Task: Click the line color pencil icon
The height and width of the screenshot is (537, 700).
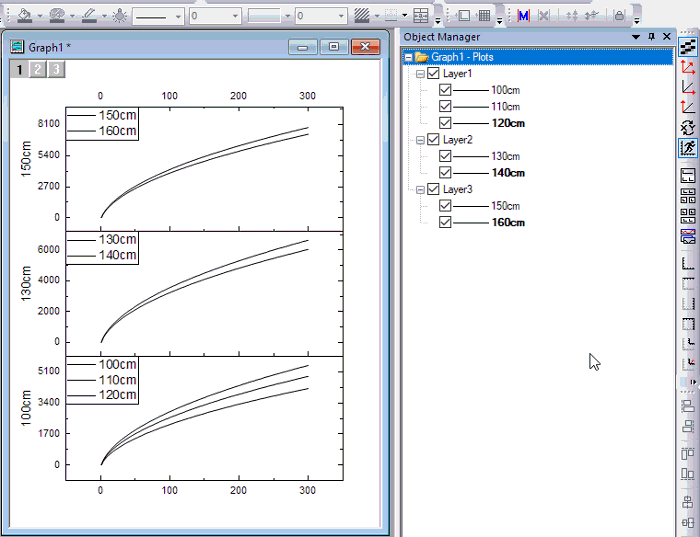Action: click(88, 16)
